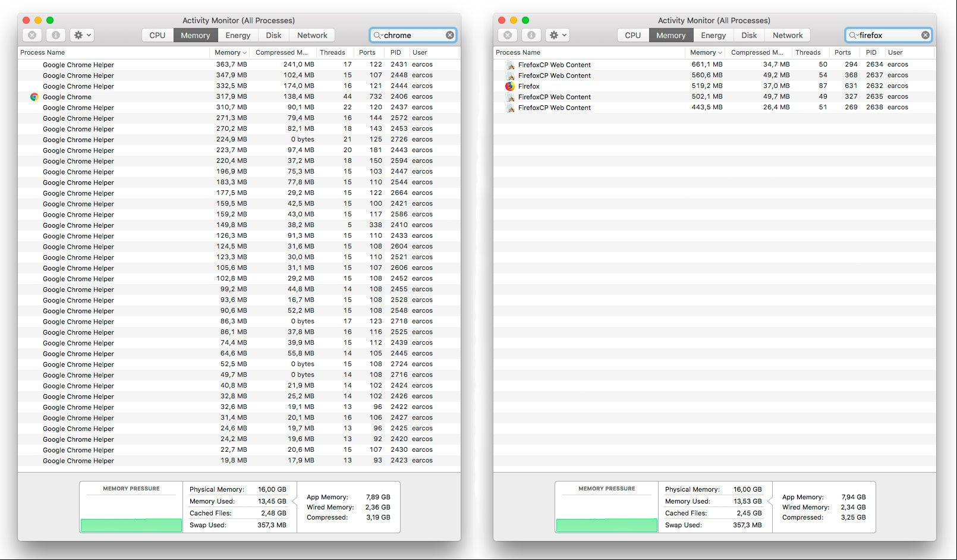The image size is (957, 560).
Task: Select the Google Chrome process name
Action: click(67, 97)
